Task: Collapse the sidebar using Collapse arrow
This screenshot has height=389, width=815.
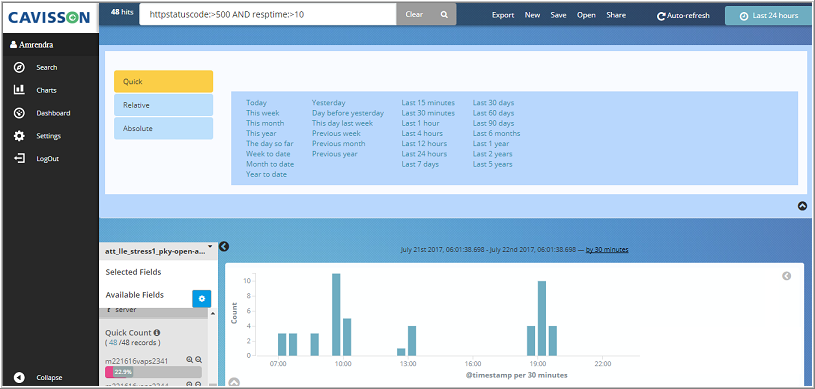Action: click(19, 378)
